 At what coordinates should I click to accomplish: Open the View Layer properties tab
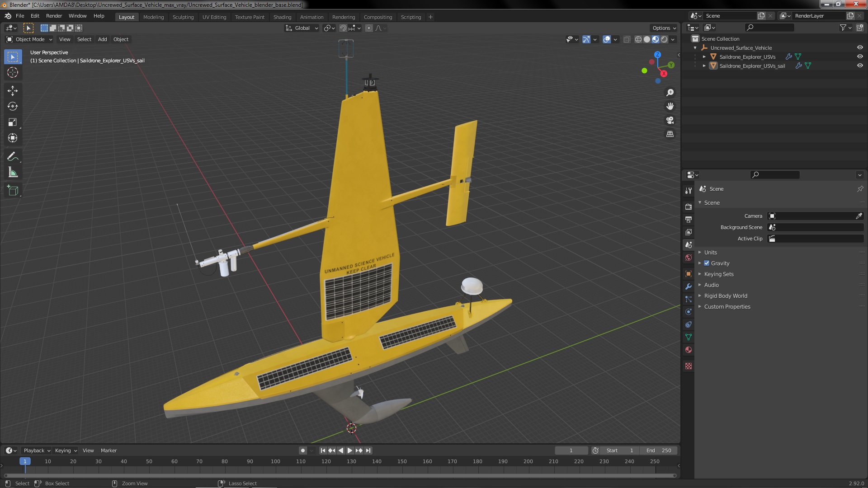click(689, 232)
